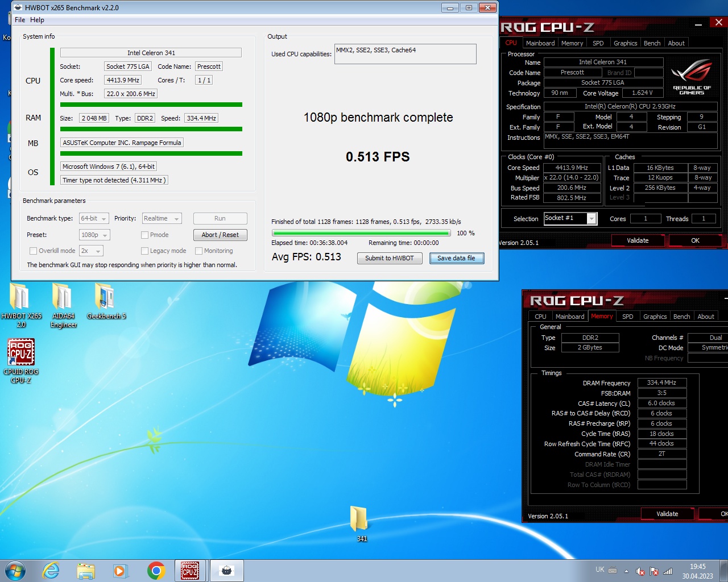728x582 pixels.
Task: Click the 100% benchmark progress bar
Action: click(x=361, y=233)
